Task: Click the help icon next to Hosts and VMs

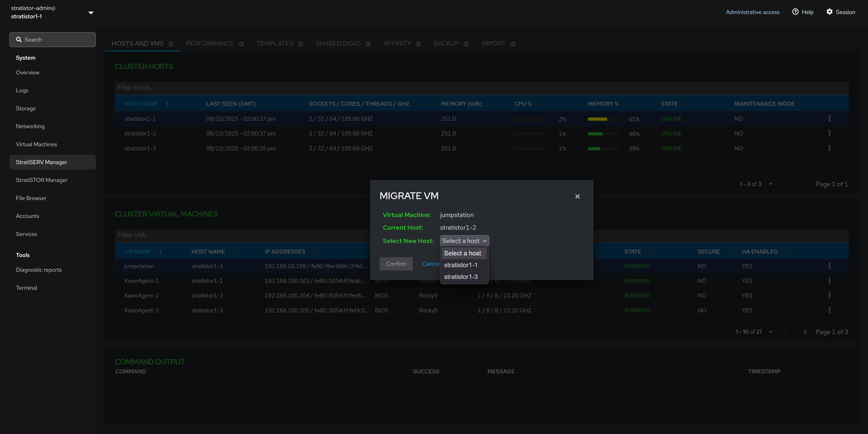Action: (171, 44)
